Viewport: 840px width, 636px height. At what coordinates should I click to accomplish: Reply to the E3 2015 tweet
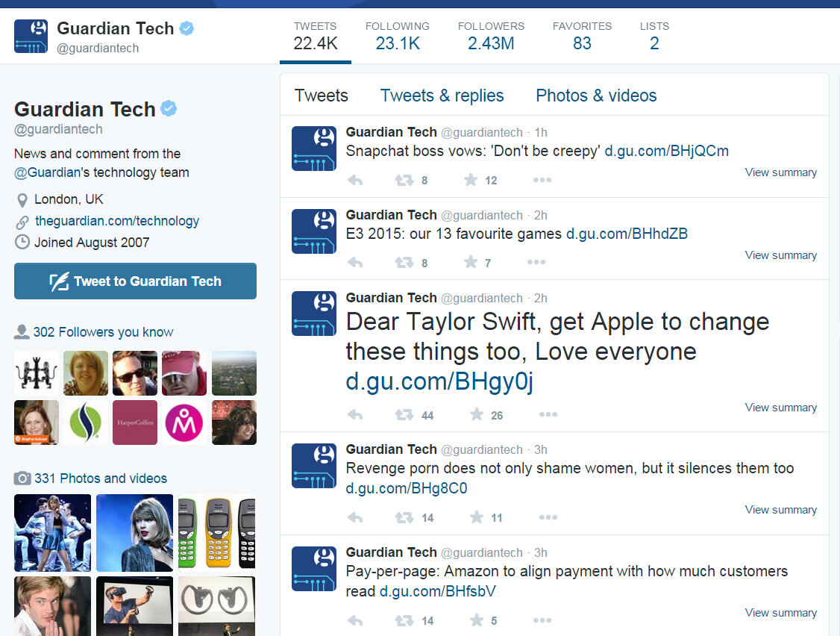355,263
